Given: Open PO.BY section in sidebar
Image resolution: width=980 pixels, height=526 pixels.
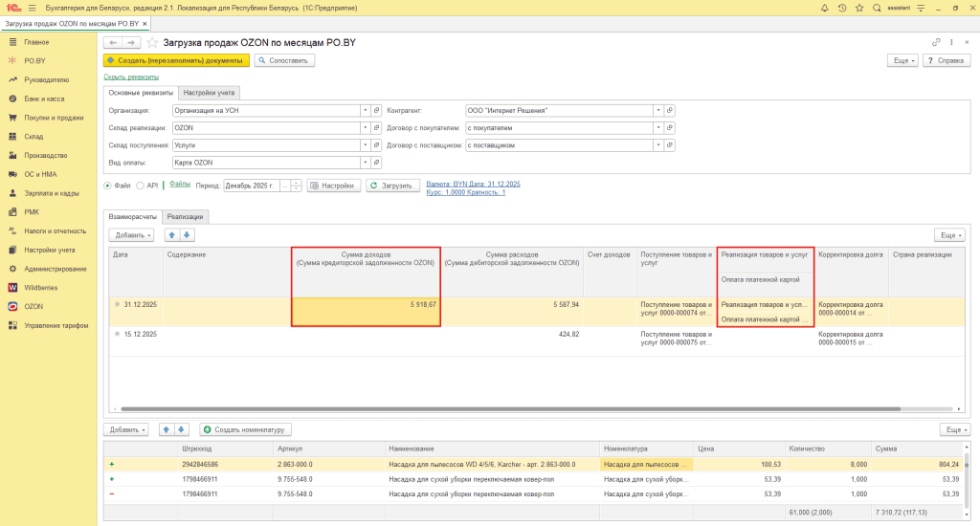Looking at the screenshot, I should tap(34, 60).
